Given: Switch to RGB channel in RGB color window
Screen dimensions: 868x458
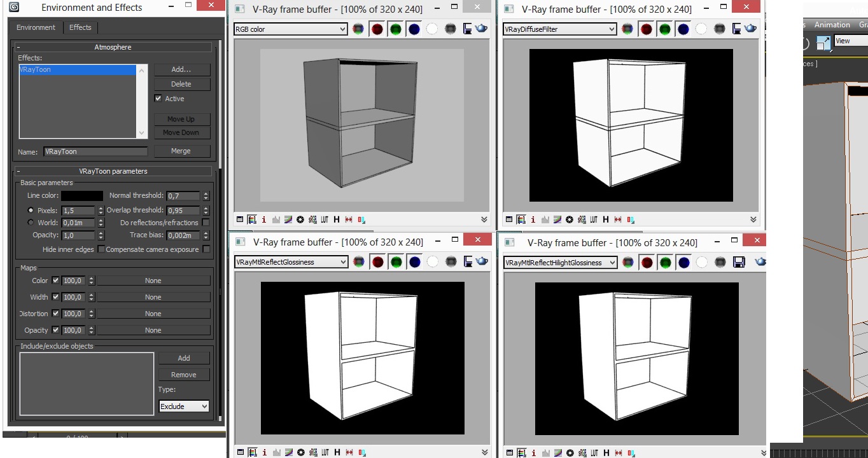Looking at the screenshot, I should [358, 29].
